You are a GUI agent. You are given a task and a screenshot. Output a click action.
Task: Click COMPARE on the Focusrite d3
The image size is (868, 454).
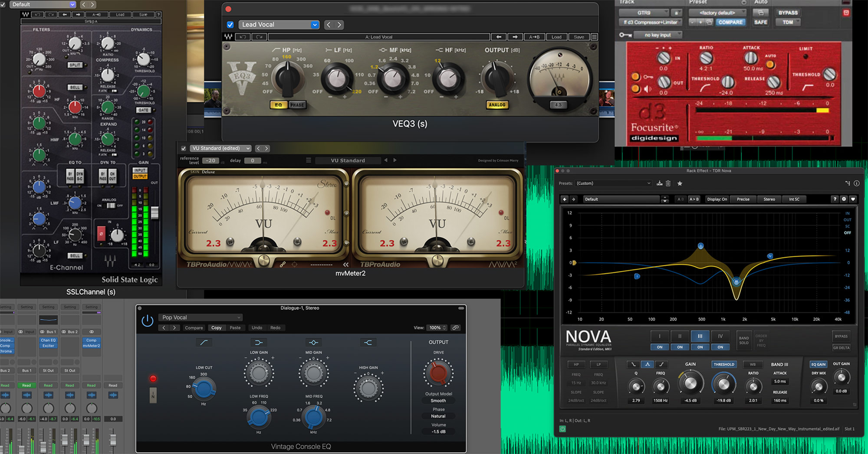[x=731, y=22]
